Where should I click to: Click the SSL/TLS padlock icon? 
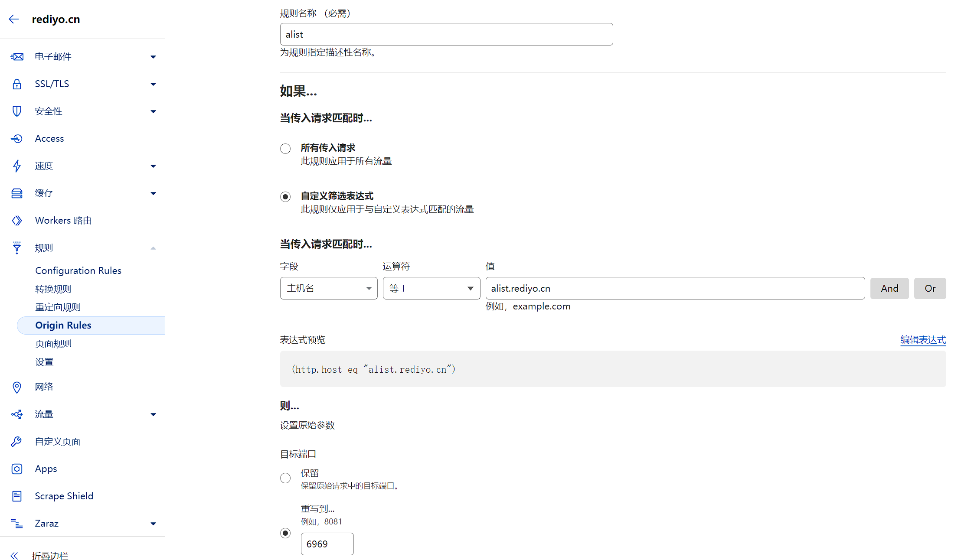[17, 84]
